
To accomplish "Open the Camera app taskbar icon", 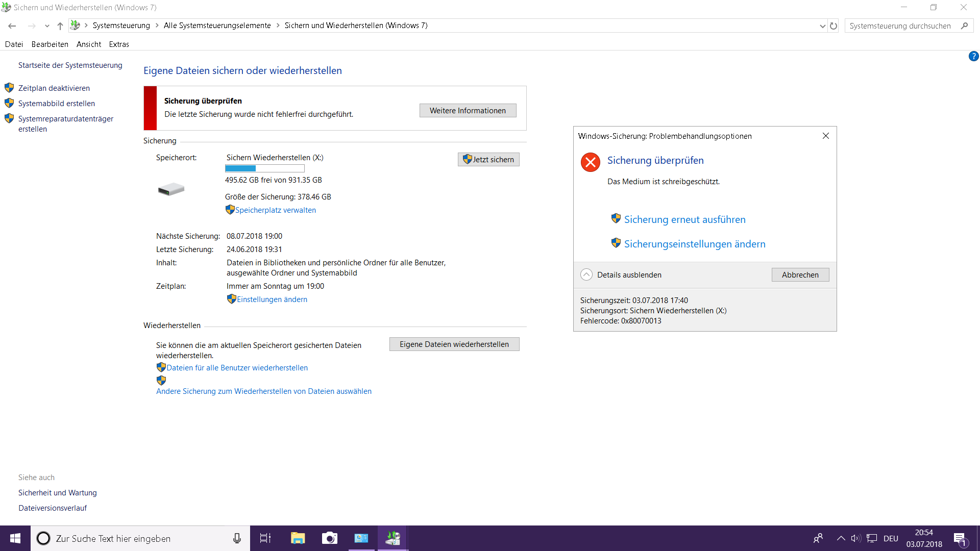I will tap(329, 538).
